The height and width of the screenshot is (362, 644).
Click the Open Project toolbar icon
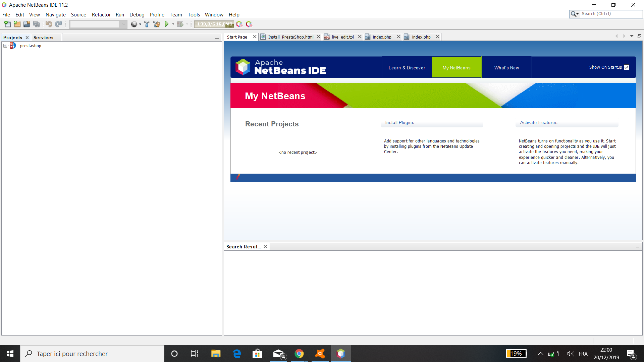27,24
